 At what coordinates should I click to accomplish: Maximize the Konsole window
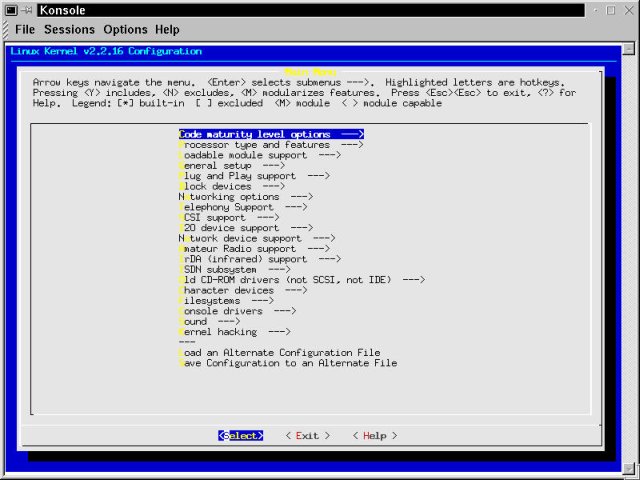coord(612,10)
